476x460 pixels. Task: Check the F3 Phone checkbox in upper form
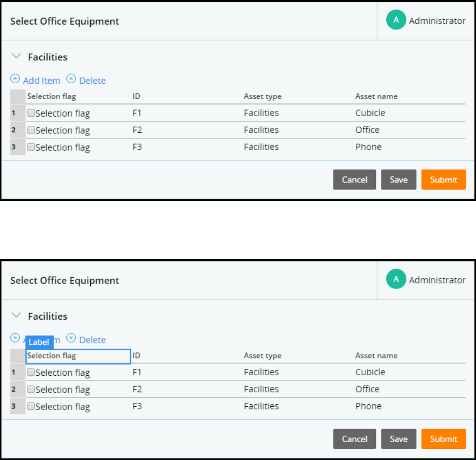pos(31,147)
